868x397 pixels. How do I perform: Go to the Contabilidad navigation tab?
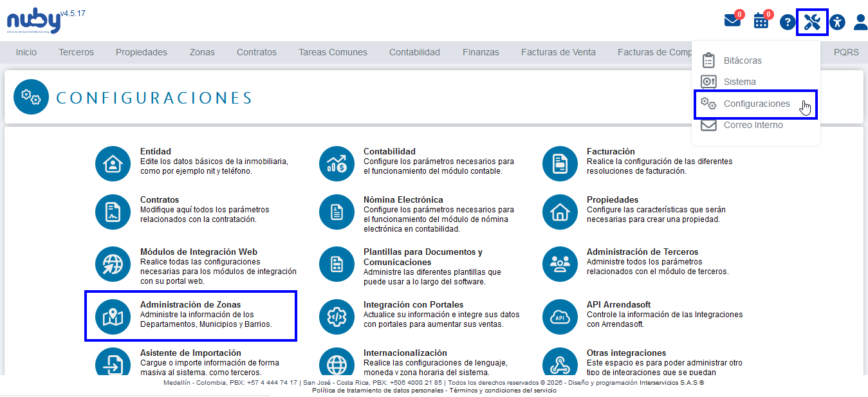414,52
